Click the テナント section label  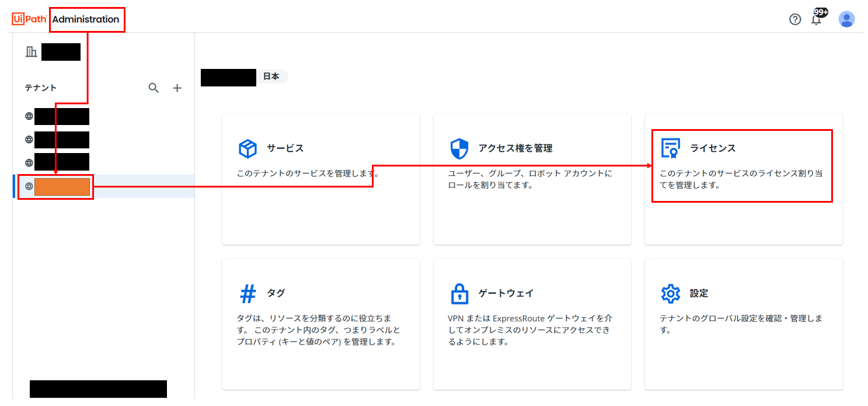(x=41, y=88)
